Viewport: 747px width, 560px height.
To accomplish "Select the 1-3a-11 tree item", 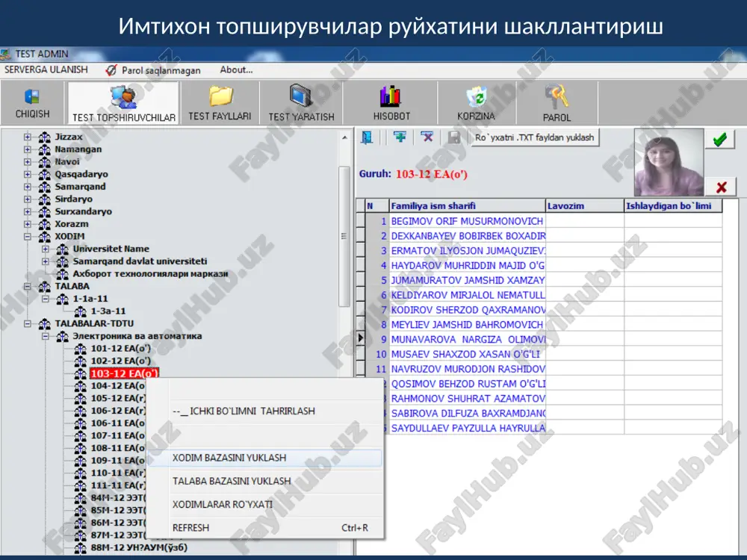I will pyautogui.click(x=108, y=311).
